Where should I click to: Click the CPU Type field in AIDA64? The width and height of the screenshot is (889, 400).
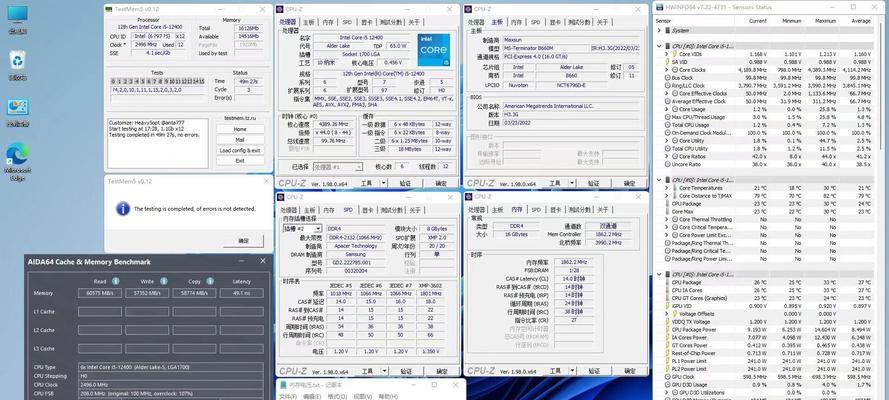click(x=172, y=367)
